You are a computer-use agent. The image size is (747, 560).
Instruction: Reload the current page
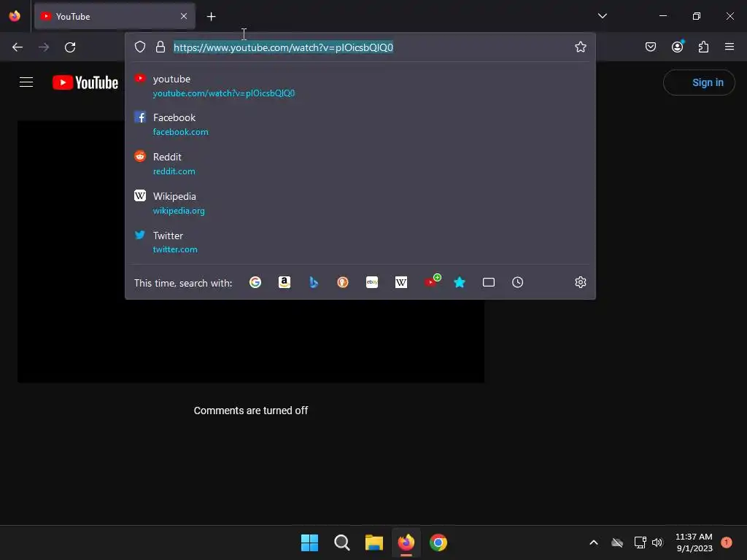(x=70, y=47)
